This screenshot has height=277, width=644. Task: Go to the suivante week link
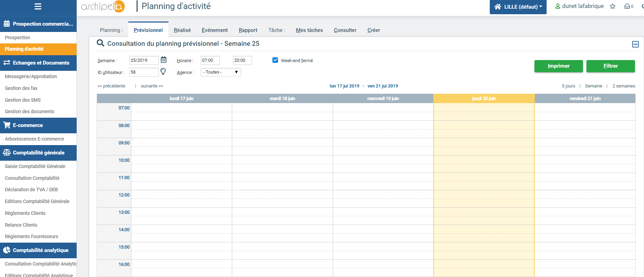tap(152, 86)
